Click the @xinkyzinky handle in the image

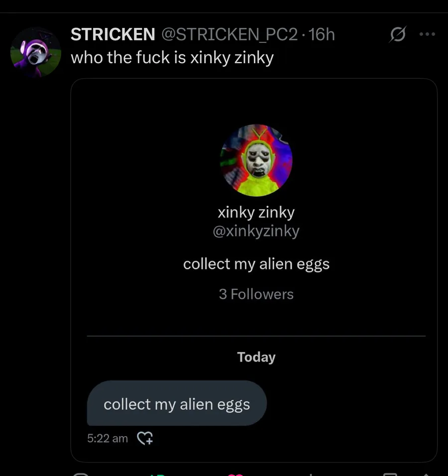(256, 232)
